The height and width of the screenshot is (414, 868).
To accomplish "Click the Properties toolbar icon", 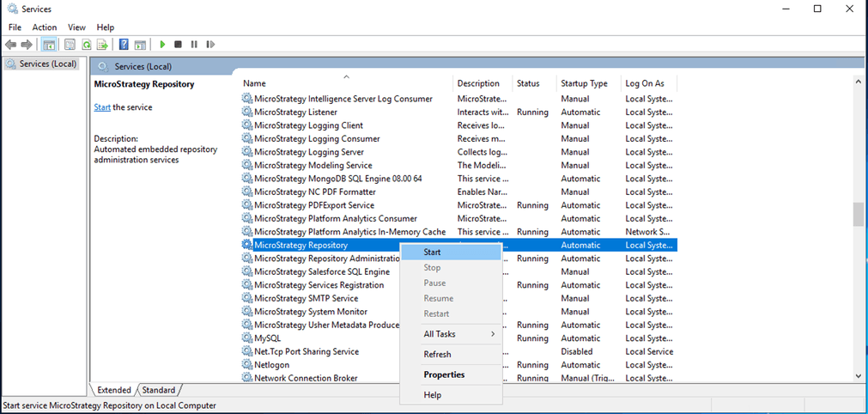I will pyautogui.click(x=70, y=45).
